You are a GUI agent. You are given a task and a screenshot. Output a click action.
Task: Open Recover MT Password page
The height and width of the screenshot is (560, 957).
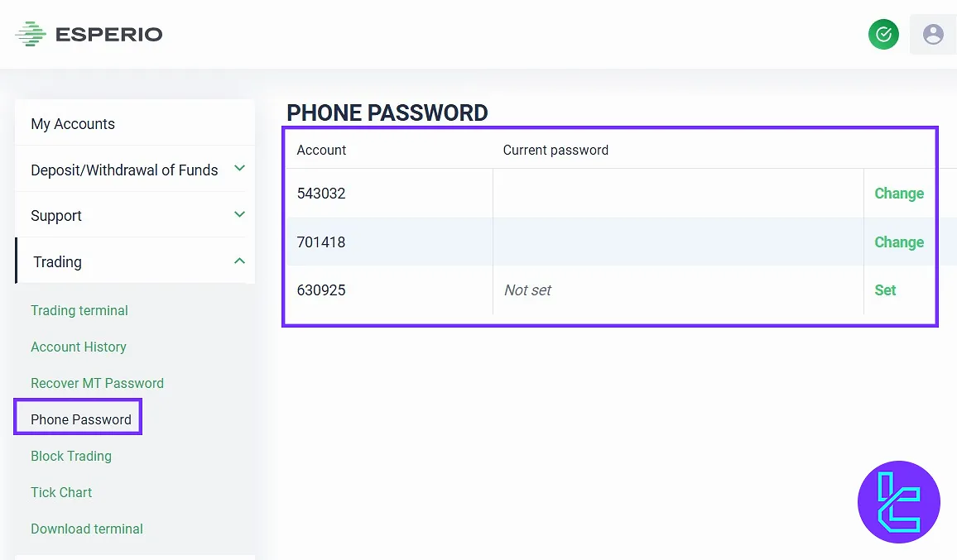click(x=97, y=384)
